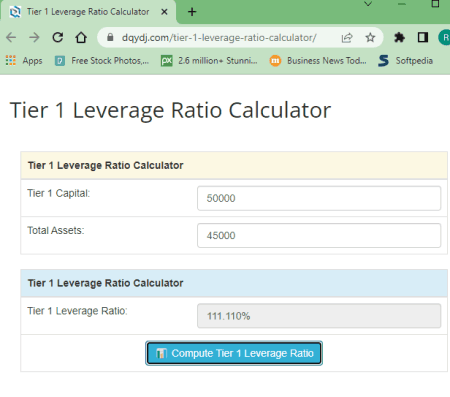450x397 pixels.
Task: Bookmark this page with the star icon
Action: point(370,37)
